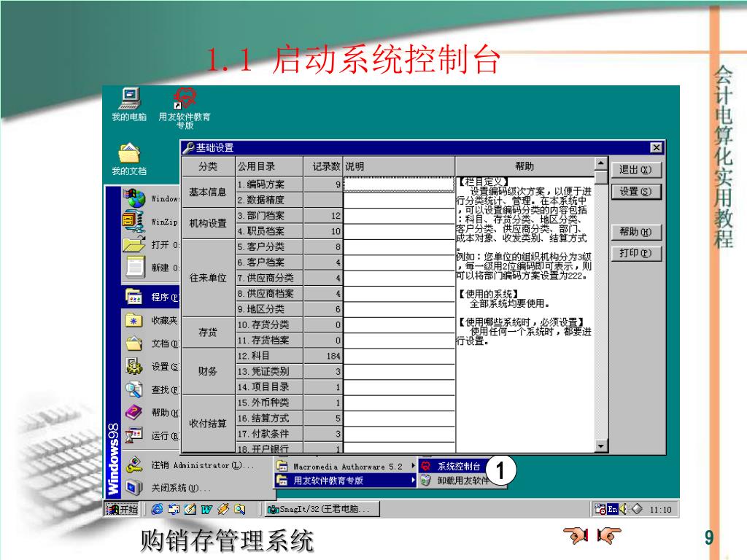Click the Windows Update globe icon in Start menu
The height and width of the screenshot is (560, 747).
[x=135, y=198]
